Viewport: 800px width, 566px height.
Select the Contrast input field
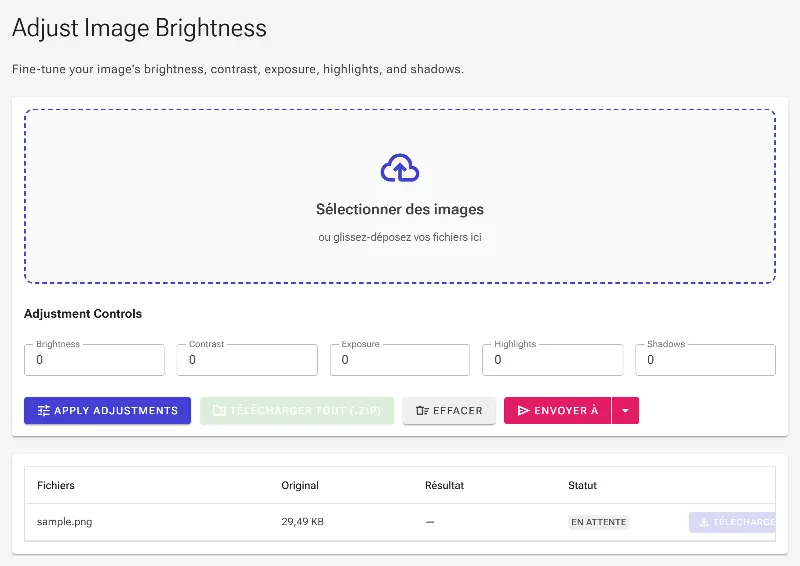click(247, 360)
